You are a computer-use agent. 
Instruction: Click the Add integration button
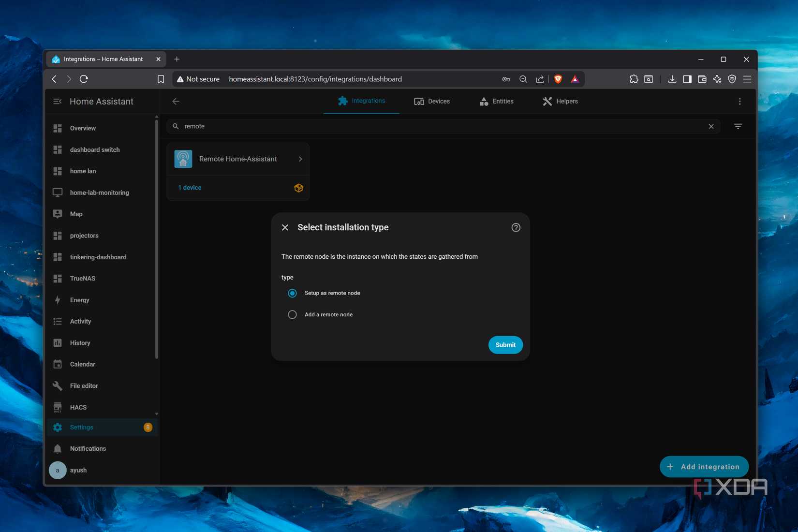click(x=704, y=467)
